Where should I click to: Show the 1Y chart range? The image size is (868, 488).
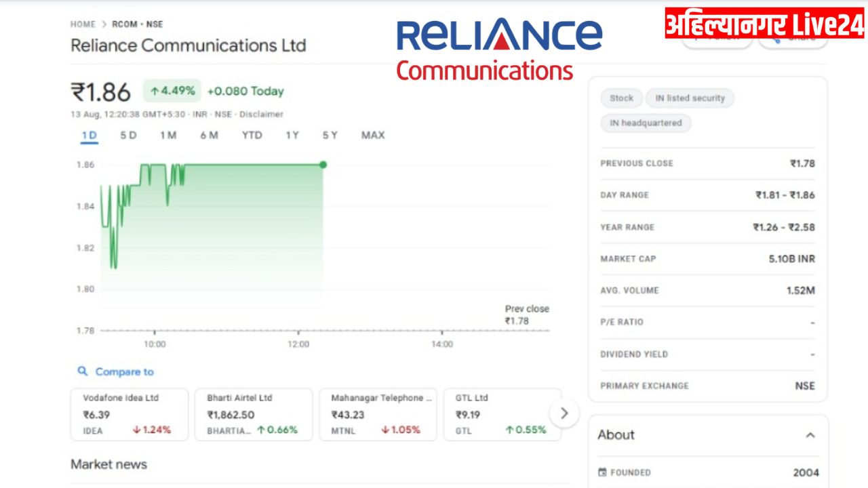(292, 136)
